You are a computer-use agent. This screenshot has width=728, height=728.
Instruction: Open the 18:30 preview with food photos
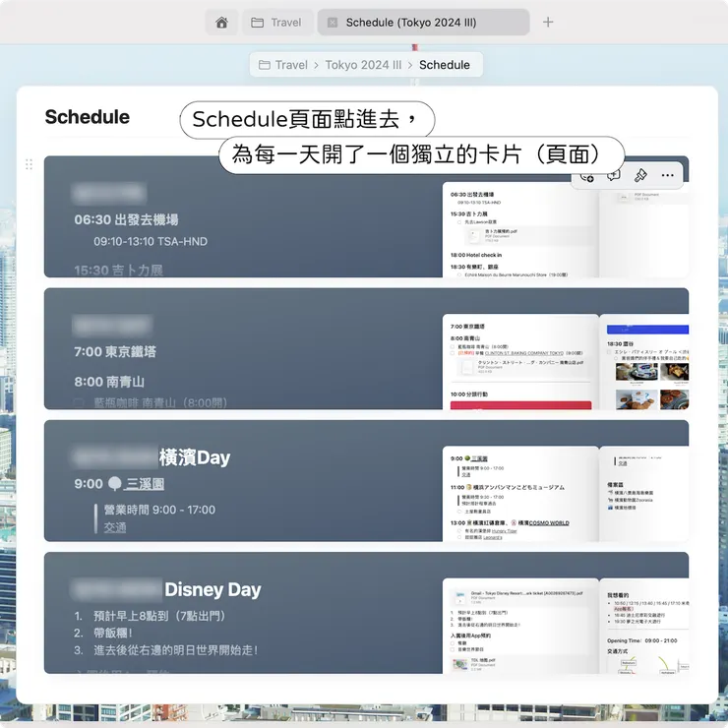click(x=644, y=362)
